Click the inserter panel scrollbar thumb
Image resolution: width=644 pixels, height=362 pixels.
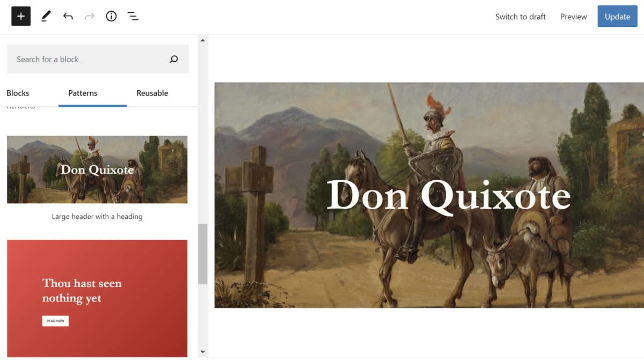click(202, 254)
